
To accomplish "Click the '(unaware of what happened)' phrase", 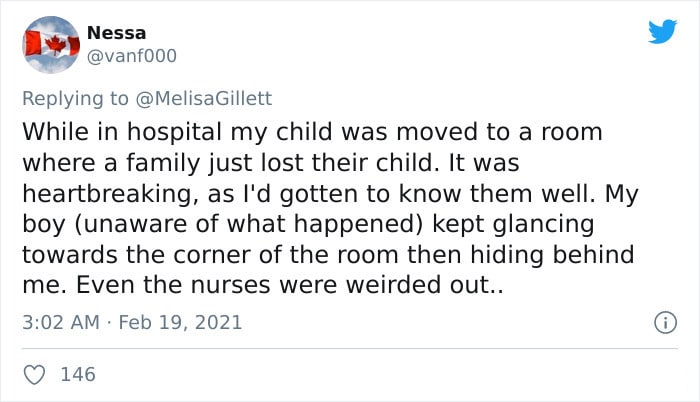I will click(x=248, y=224).
